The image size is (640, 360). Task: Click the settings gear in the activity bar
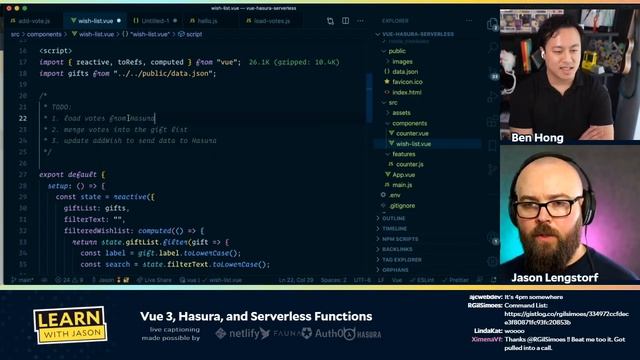pyautogui.click(x=492, y=261)
